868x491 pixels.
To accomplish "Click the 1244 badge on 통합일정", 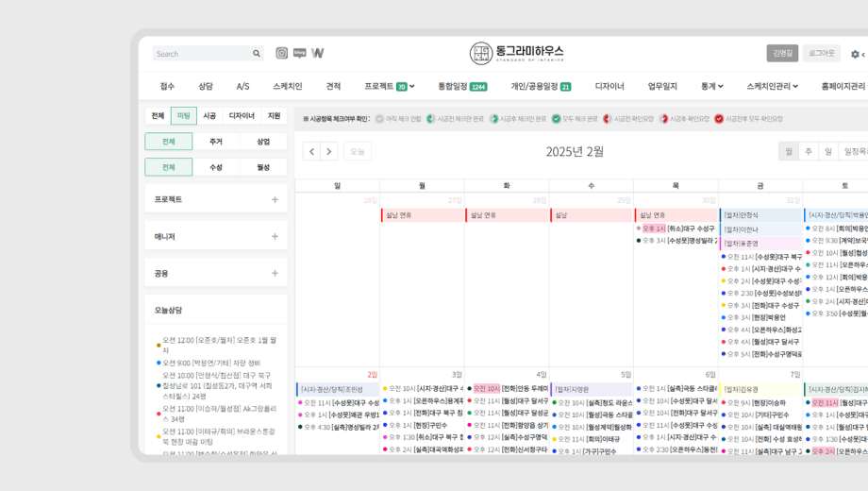I will pos(478,87).
